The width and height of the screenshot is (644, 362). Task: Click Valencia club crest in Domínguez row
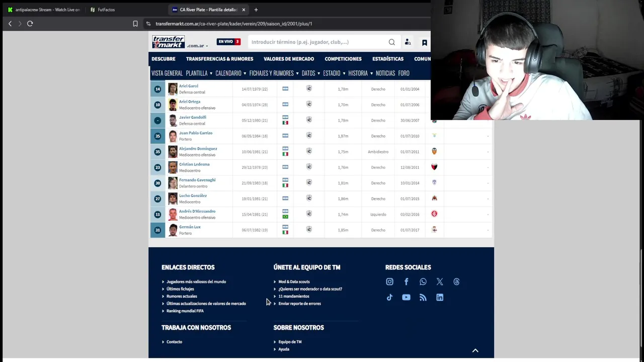coord(434,151)
